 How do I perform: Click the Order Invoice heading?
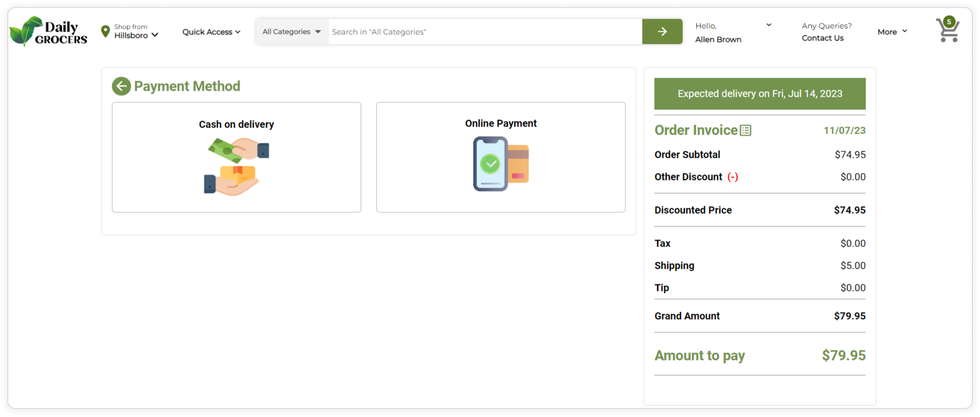696,130
